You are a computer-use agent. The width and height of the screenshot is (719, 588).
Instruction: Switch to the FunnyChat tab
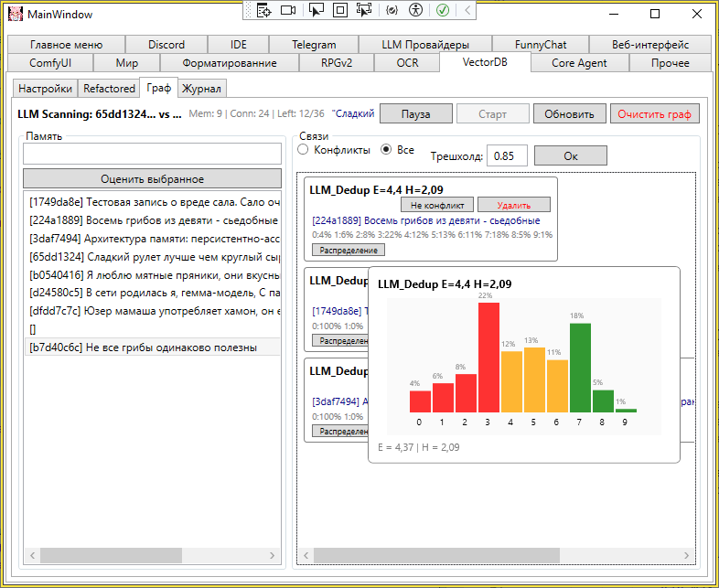[x=541, y=45]
